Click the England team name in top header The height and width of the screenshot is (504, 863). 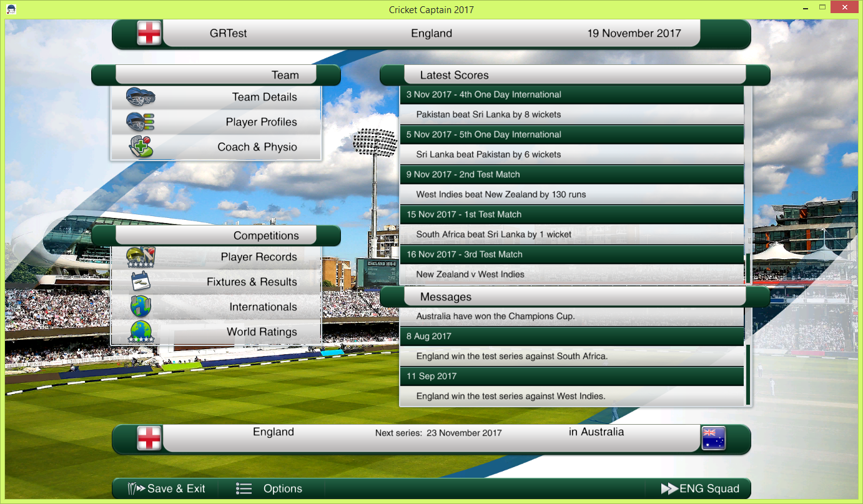point(431,34)
